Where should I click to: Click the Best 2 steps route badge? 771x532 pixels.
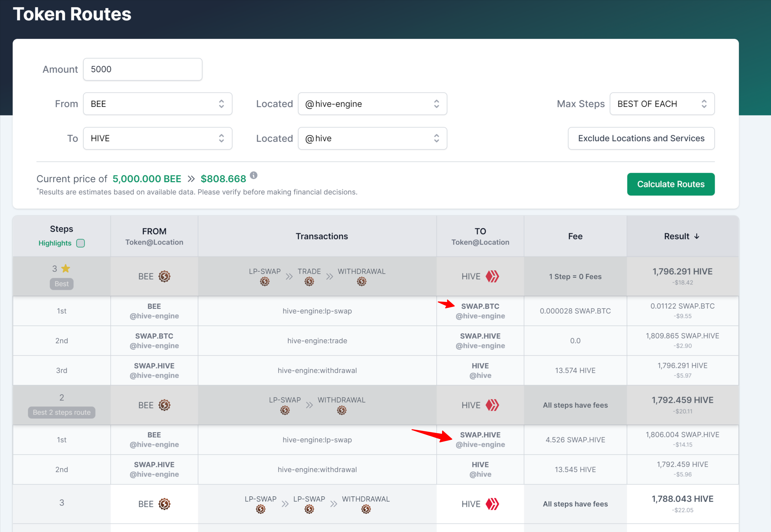click(x=62, y=412)
